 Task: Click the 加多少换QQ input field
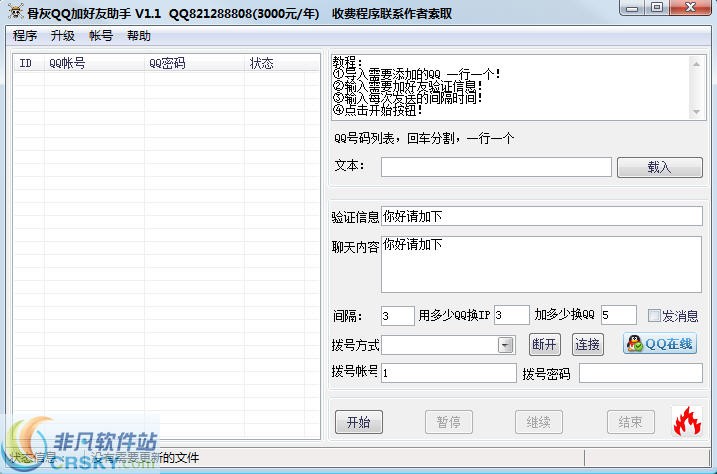tap(619, 315)
